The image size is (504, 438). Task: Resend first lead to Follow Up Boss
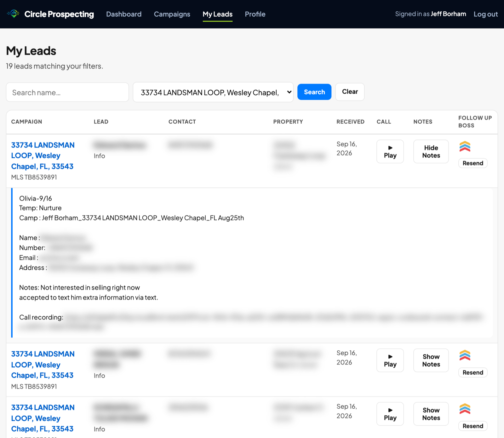point(473,163)
